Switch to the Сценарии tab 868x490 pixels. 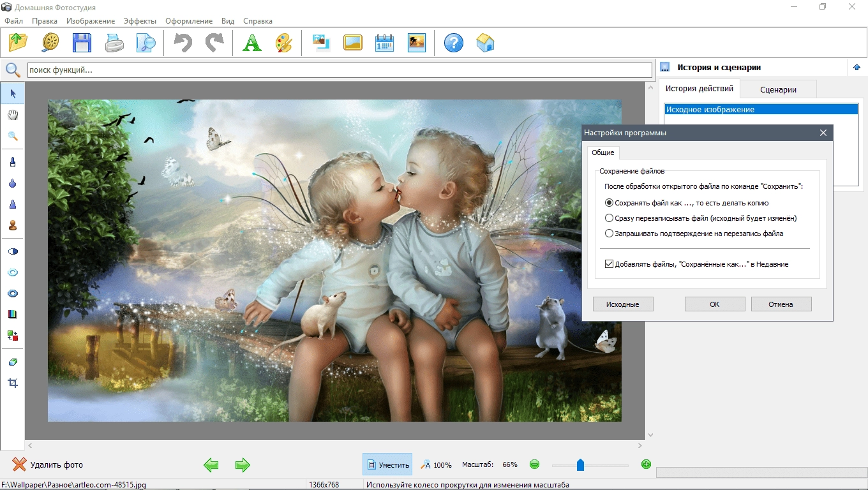(779, 89)
